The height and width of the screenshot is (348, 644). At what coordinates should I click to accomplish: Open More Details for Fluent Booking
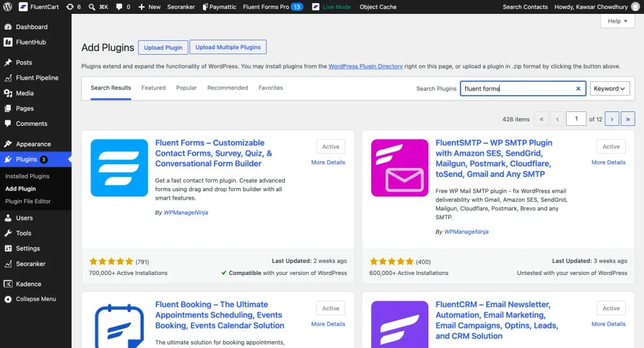[328, 324]
